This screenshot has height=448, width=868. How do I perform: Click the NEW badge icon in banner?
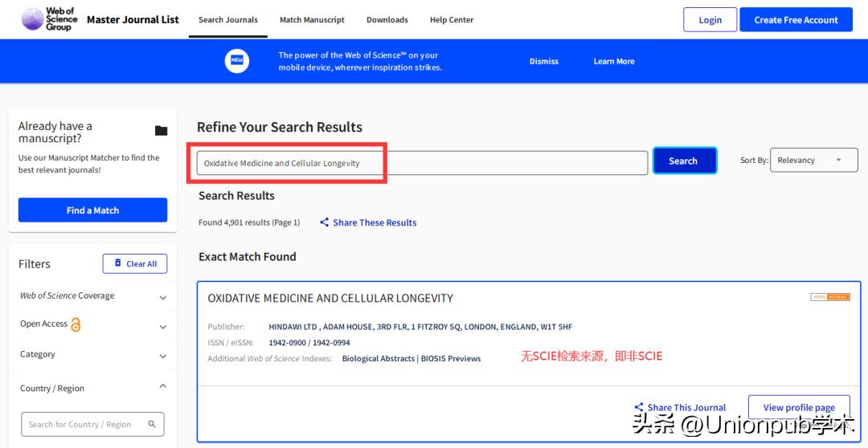[x=237, y=61]
